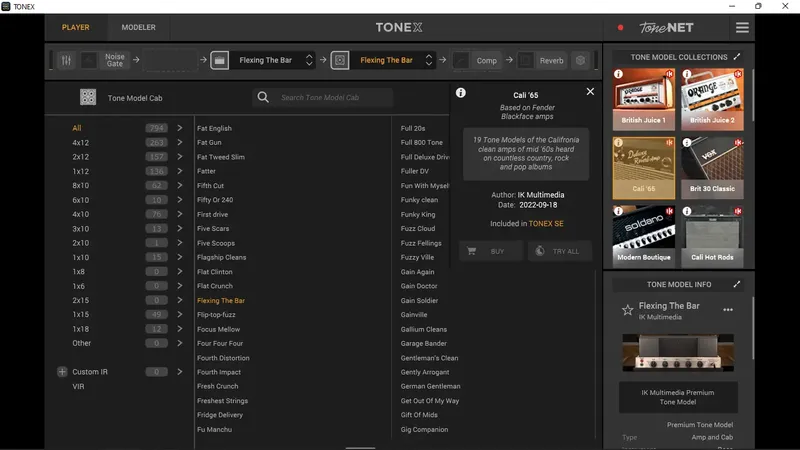The height and width of the screenshot is (450, 800).
Task: Select the 1x18 cab category
Action: pyautogui.click(x=81, y=329)
